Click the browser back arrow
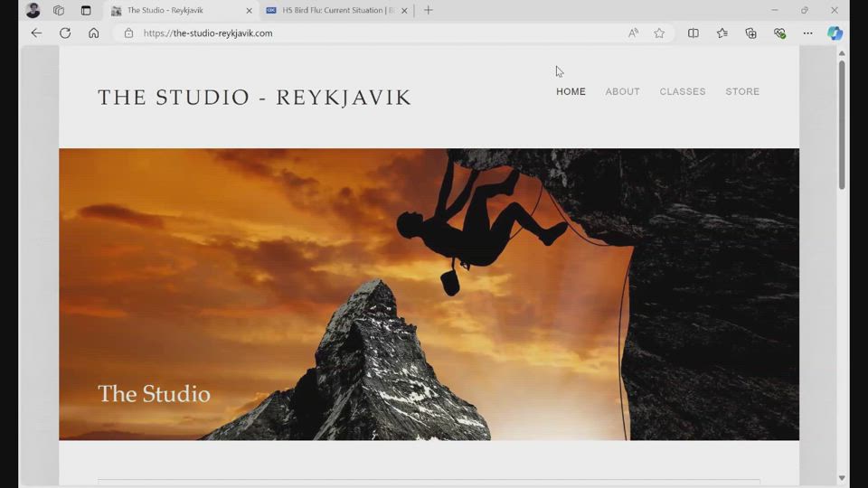Viewport: 868px width, 488px height. (36, 33)
